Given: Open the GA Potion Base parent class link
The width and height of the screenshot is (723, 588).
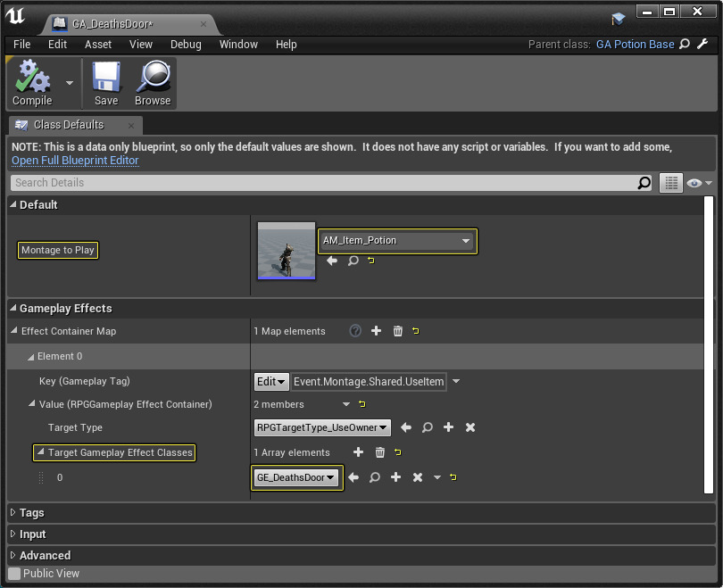Looking at the screenshot, I should pos(635,44).
